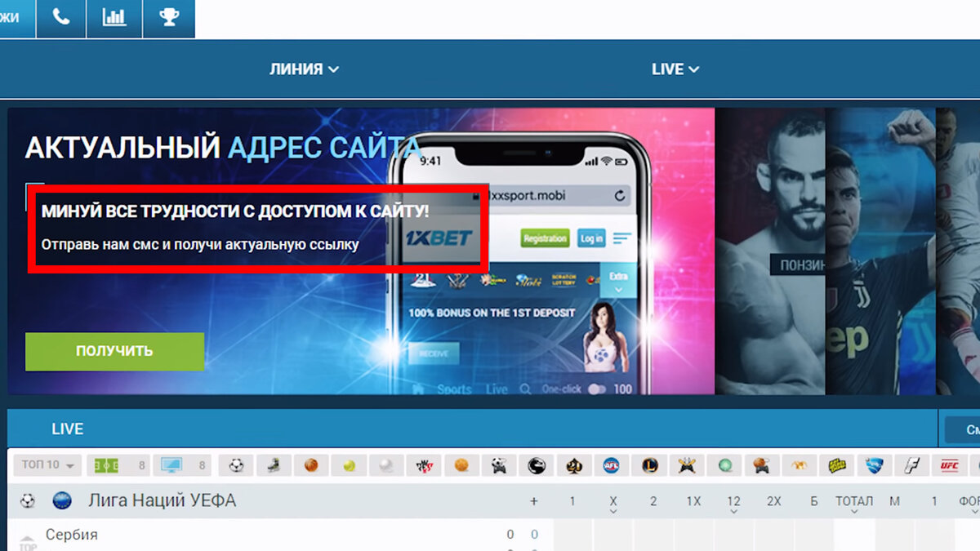Image resolution: width=980 pixels, height=551 pixels.
Task: Switch to the LIVE tab section
Action: 67,428
